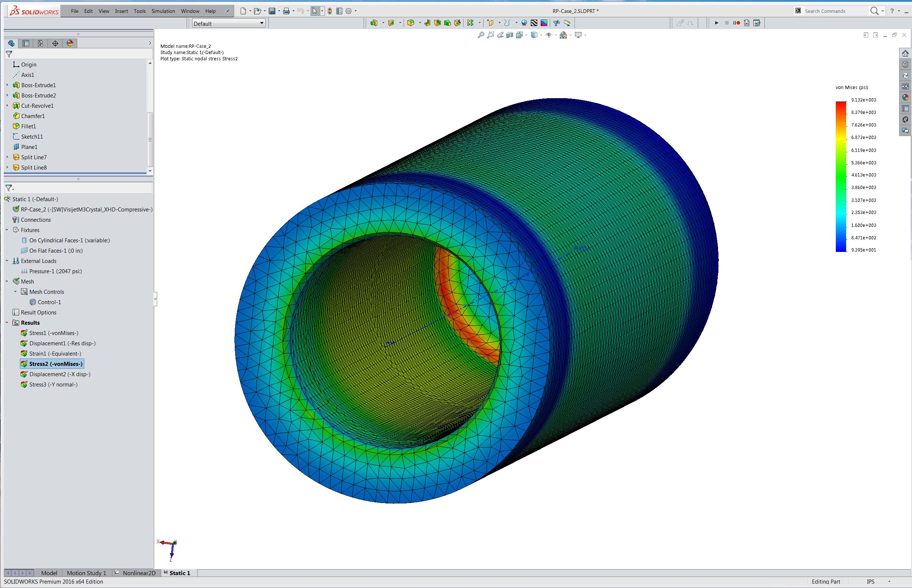Open the Default configuration dropdown
Viewport: 912px width, 588px height.
pyautogui.click(x=229, y=23)
